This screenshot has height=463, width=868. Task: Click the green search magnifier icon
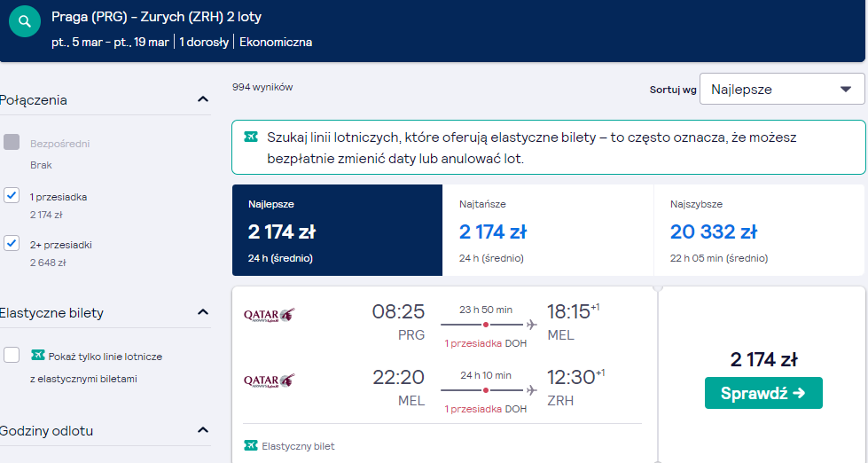pyautogui.click(x=25, y=21)
